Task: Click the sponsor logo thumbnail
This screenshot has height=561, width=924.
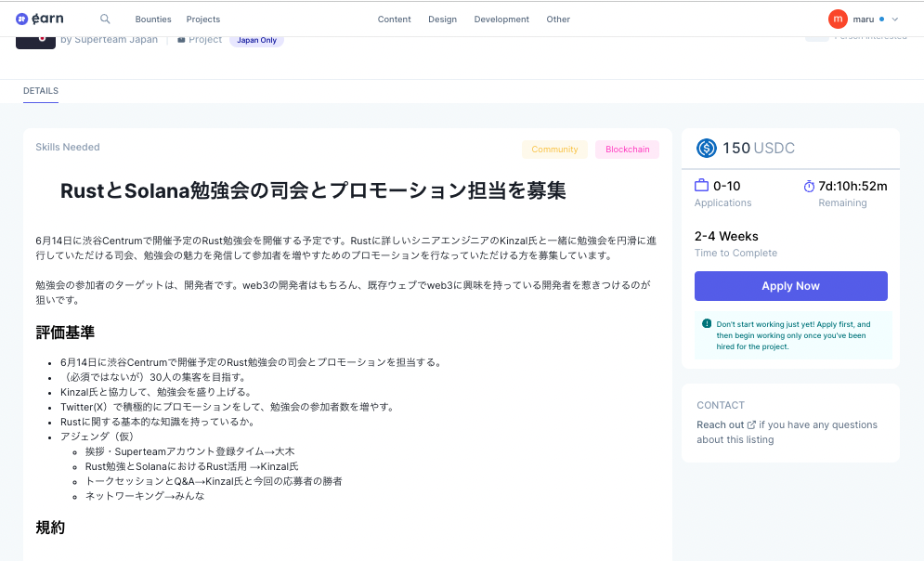Action: pyautogui.click(x=35, y=43)
